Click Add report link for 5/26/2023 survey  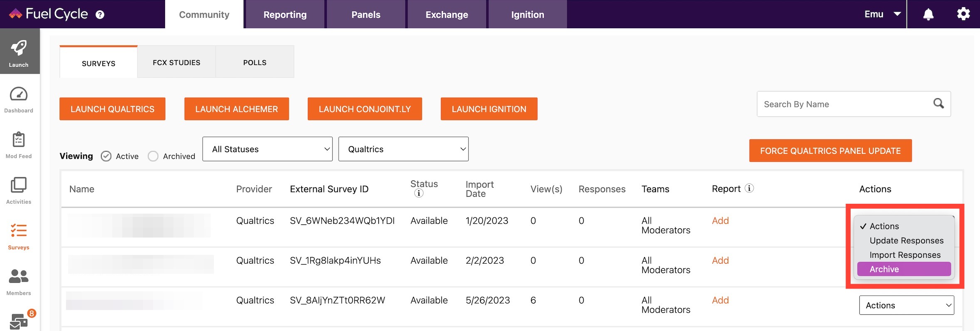pos(720,300)
